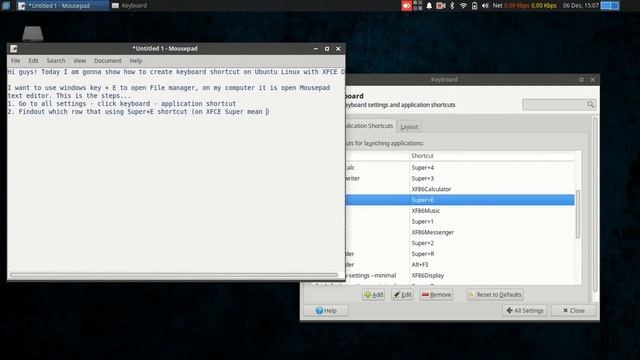Open the Wi-Fi network tray icon
The width and height of the screenshot is (640, 360).
pyautogui.click(x=463, y=6)
